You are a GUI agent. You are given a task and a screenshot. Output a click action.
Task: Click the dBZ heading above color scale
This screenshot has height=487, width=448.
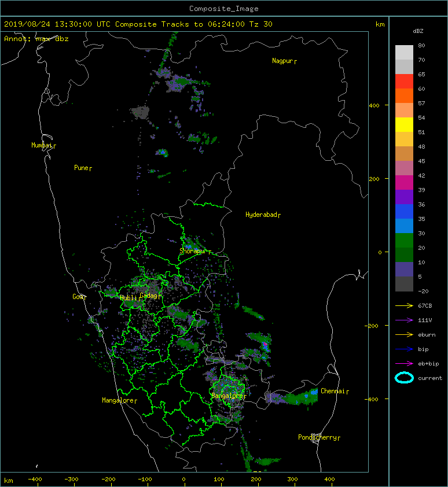418,31
